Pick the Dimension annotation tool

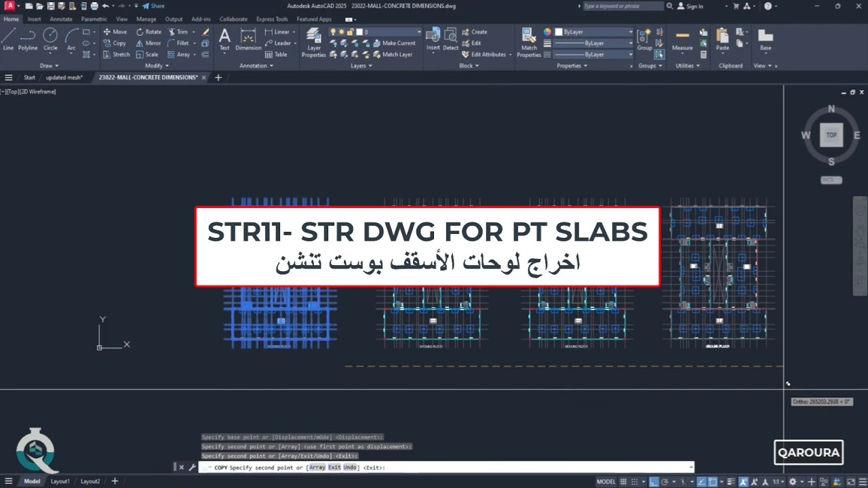tap(248, 39)
